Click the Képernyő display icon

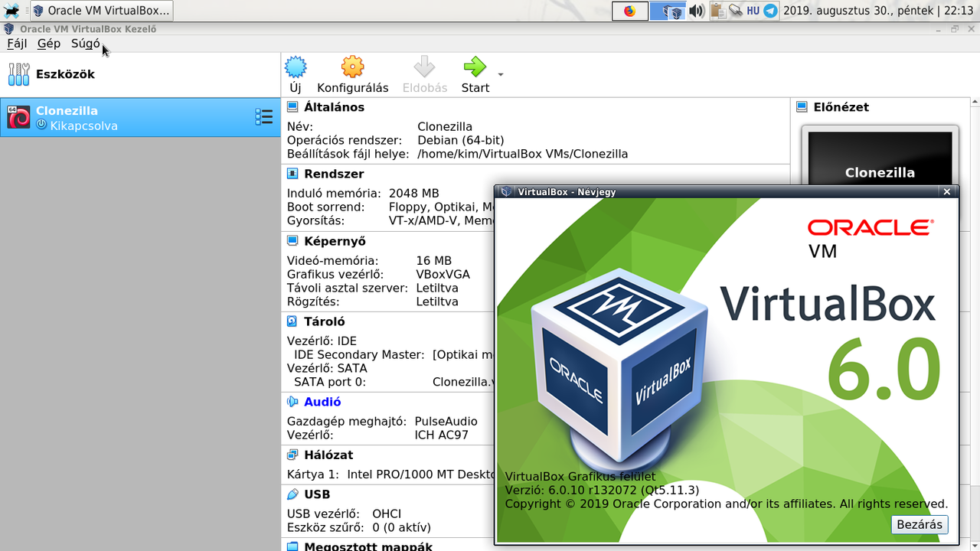tap(292, 241)
